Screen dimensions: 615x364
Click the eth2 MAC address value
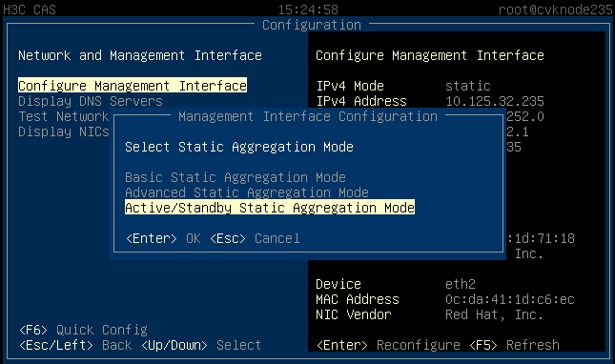pyautogui.click(x=510, y=299)
